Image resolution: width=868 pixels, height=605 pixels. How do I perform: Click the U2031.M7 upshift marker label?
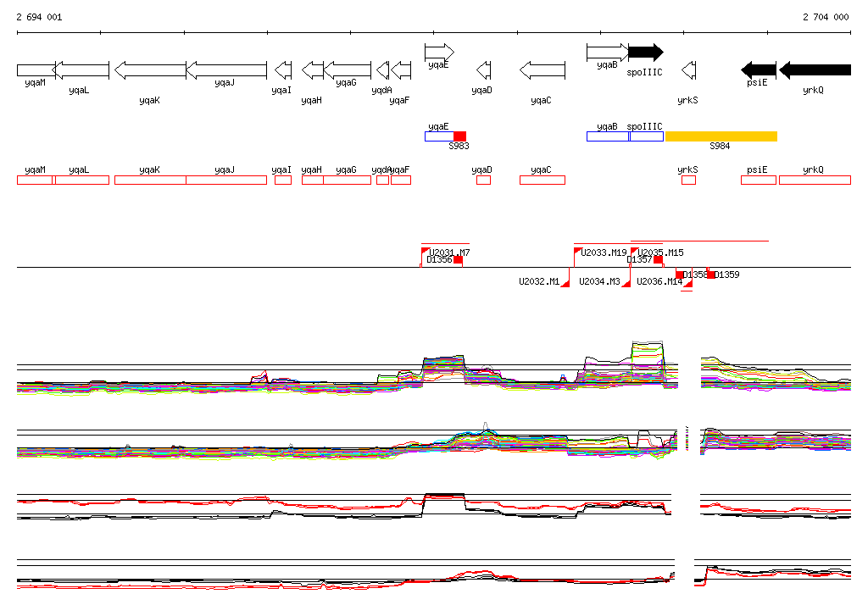coord(449,253)
